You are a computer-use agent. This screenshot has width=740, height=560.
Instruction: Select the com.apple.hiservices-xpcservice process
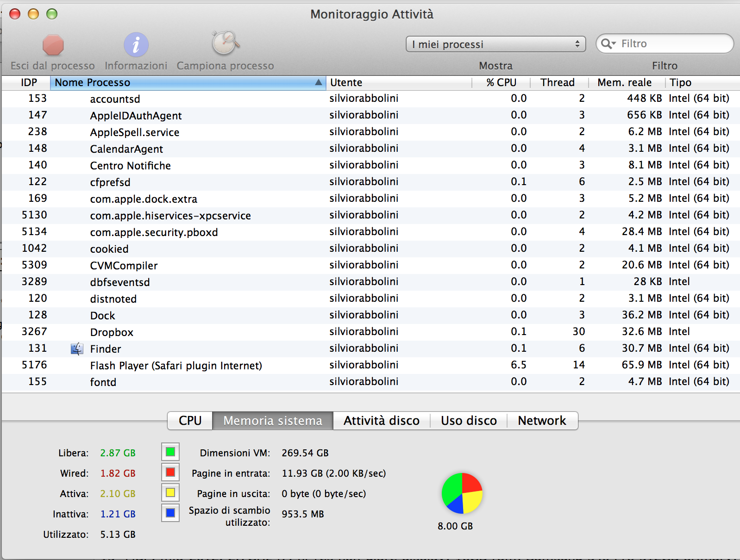370,215
